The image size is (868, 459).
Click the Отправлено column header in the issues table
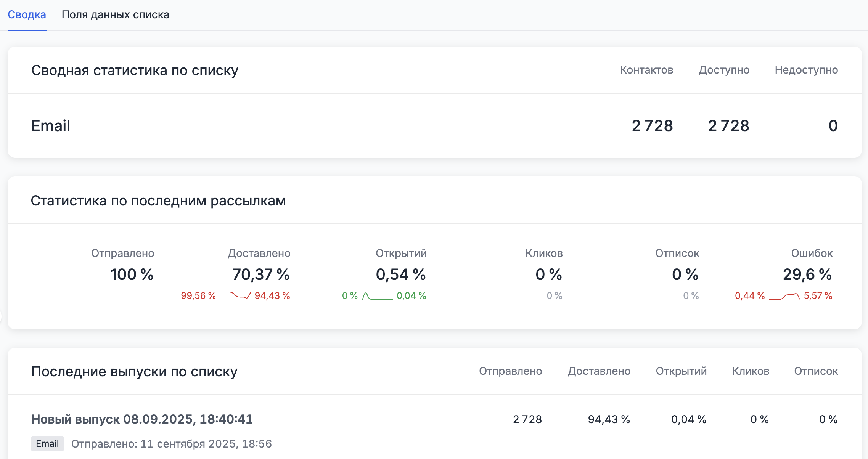coord(510,371)
